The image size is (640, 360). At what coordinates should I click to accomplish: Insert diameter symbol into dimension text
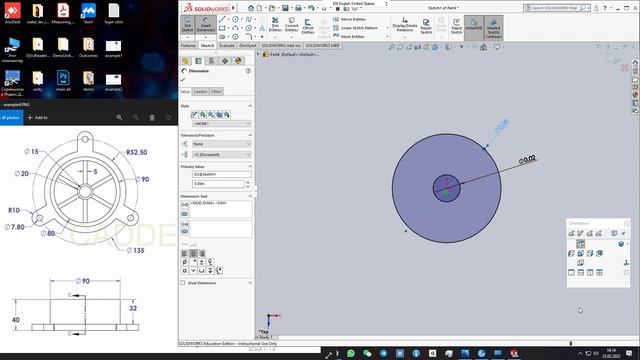coord(184,262)
